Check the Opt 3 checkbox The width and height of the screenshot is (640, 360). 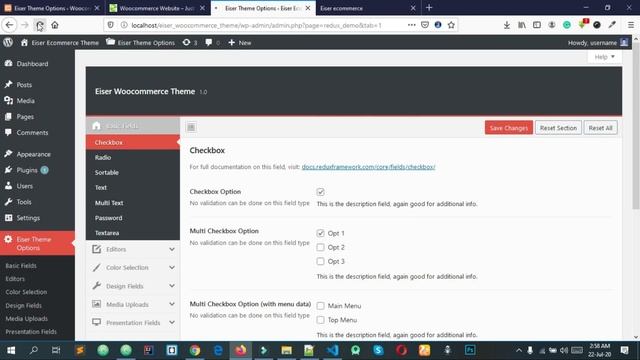coord(320,261)
